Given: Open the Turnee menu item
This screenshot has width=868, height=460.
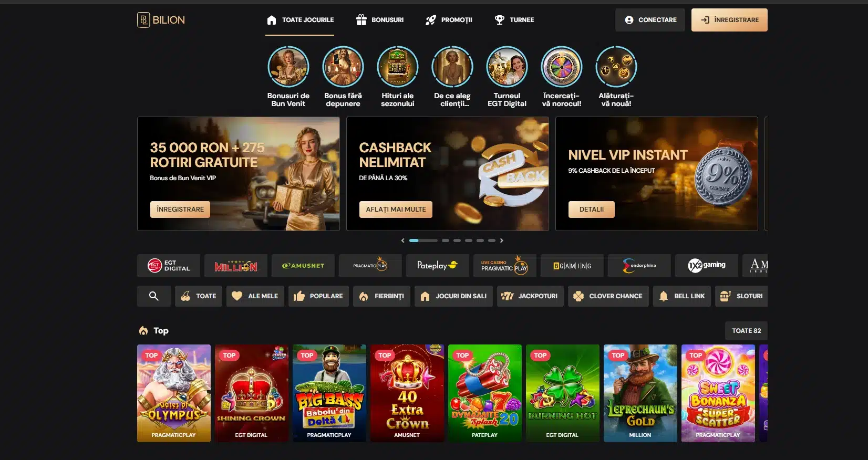Looking at the screenshot, I should 514,20.
